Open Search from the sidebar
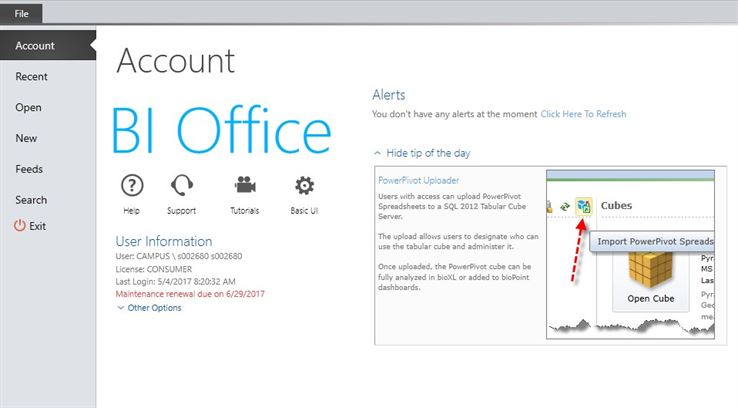Screen dimensions: 738x408 (x=31, y=200)
